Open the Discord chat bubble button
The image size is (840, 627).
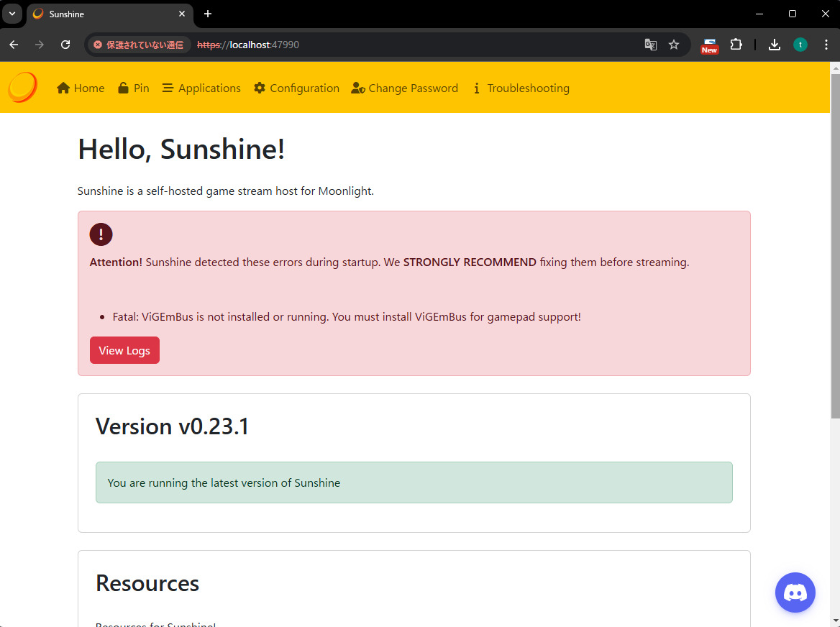(x=795, y=592)
